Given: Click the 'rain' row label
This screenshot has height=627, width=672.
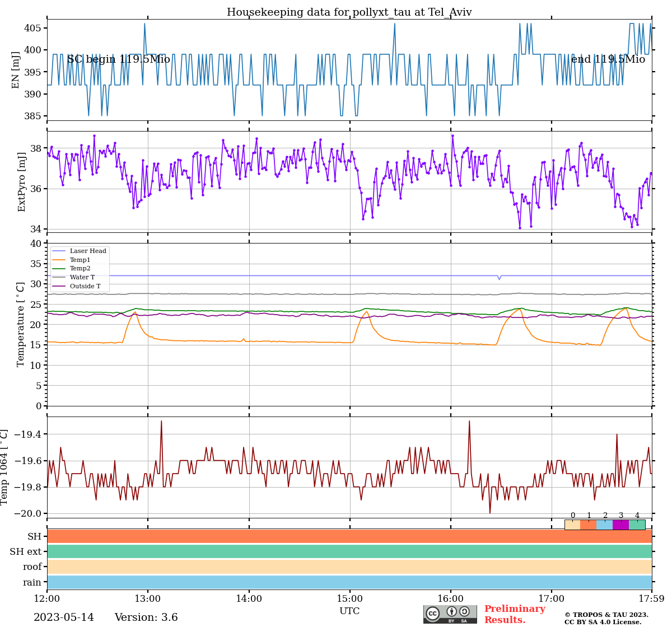Looking at the screenshot, I should pyautogui.click(x=32, y=582).
